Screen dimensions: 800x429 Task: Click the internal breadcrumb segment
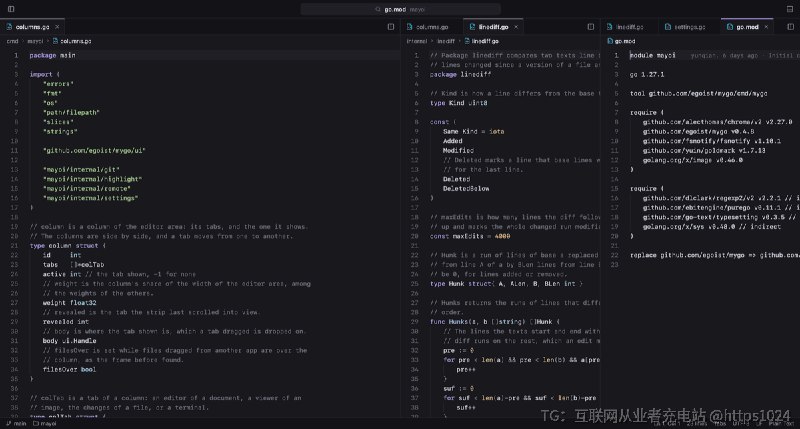tap(417, 41)
